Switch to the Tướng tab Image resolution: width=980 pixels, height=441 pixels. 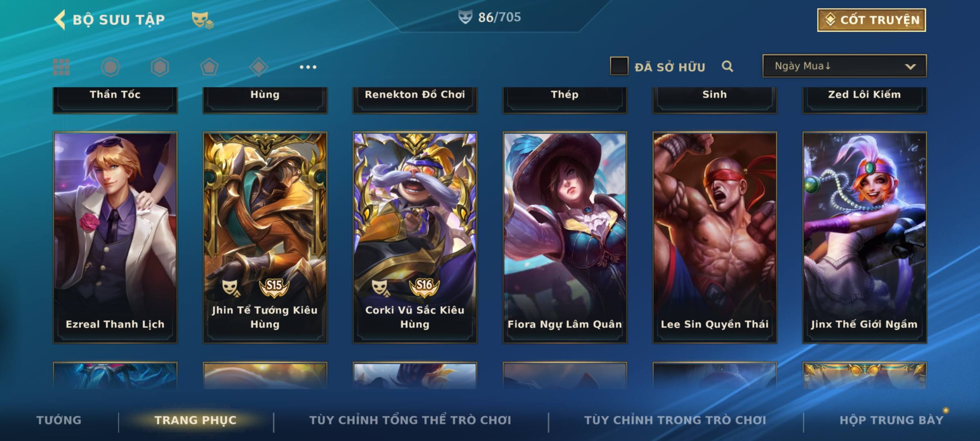click(x=59, y=420)
